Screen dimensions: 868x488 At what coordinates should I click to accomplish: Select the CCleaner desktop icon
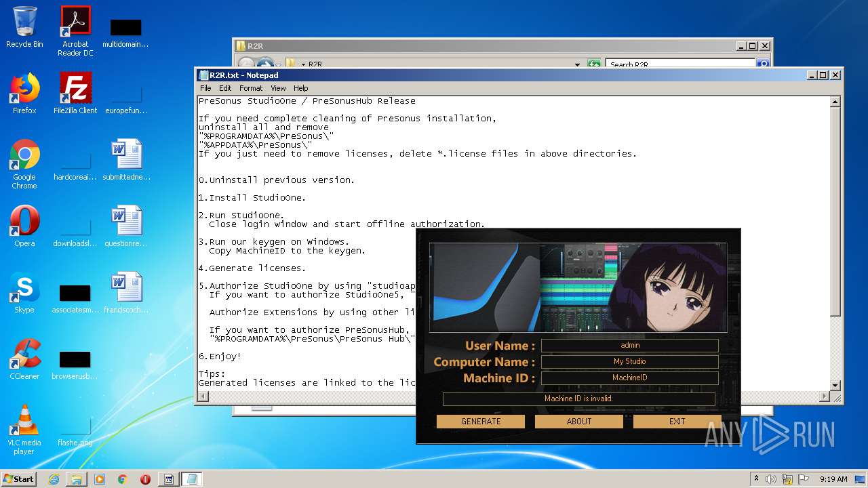(x=24, y=359)
